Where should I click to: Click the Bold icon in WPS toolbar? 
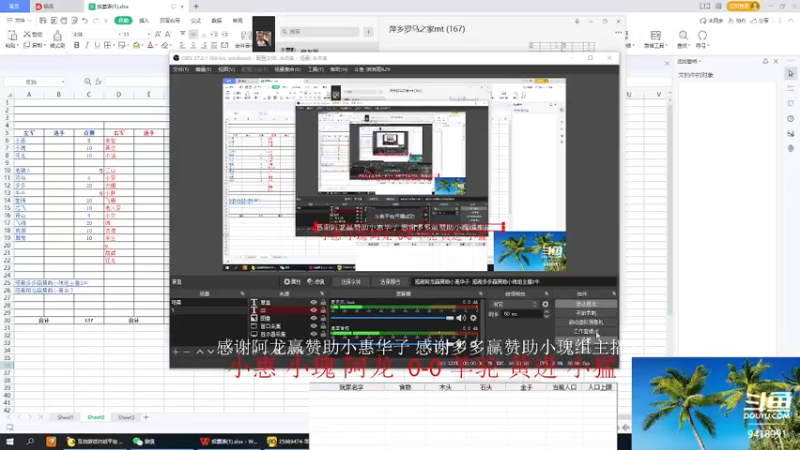[x=77, y=45]
